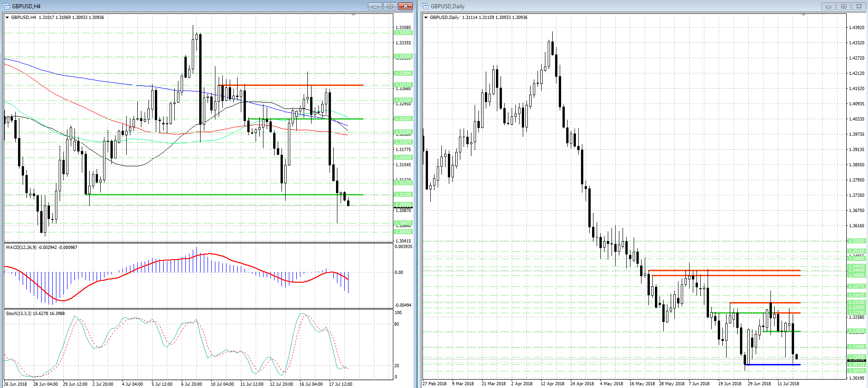The height and width of the screenshot is (388, 868).
Task: Restore down the GBPUSD,Daily chart window
Action: [x=844, y=6]
